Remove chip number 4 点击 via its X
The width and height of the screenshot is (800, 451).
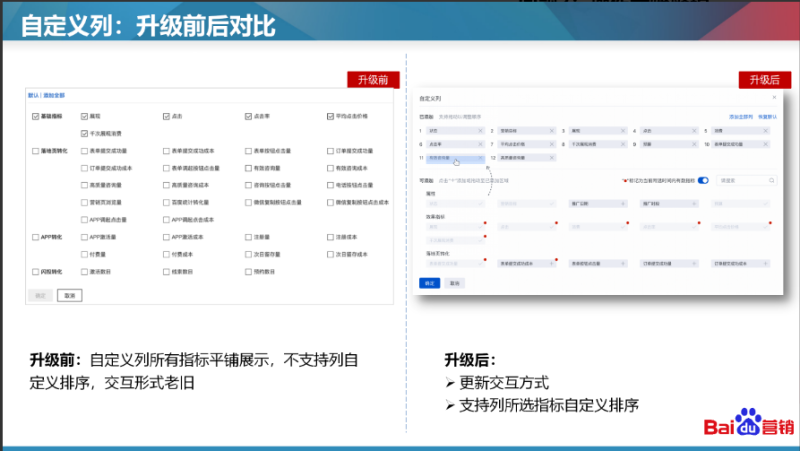[x=694, y=131]
